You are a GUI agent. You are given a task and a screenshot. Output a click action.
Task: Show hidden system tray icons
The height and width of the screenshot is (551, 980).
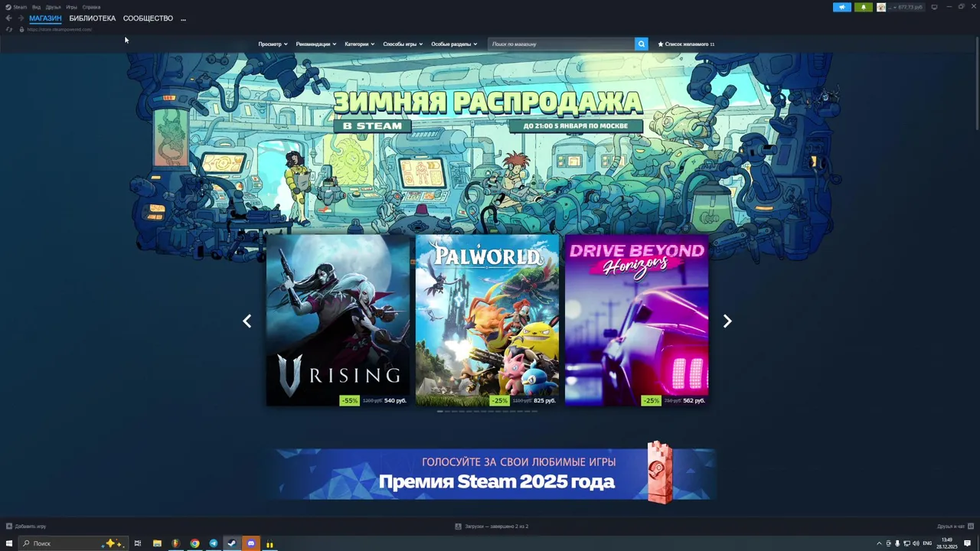(879, 543)
